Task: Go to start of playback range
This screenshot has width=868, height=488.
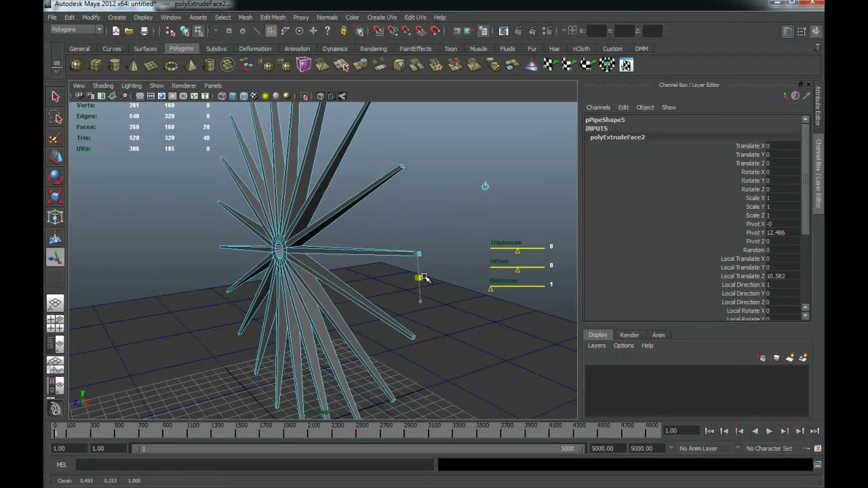Action: 709,431
